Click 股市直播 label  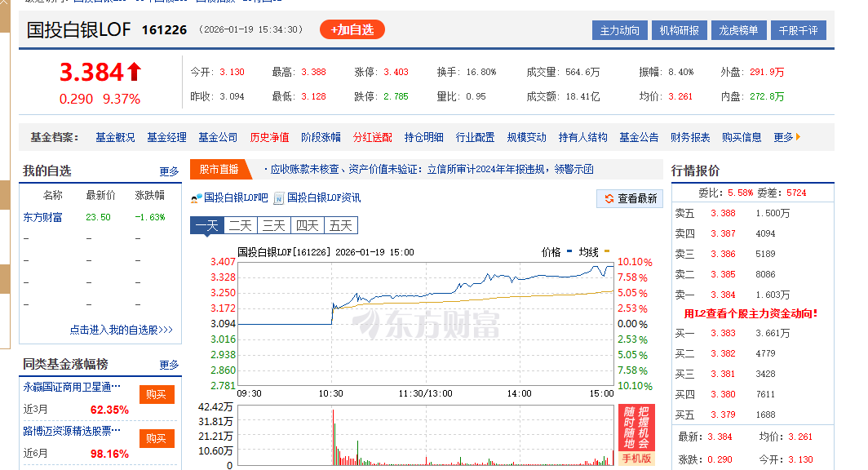pos(219,170)
